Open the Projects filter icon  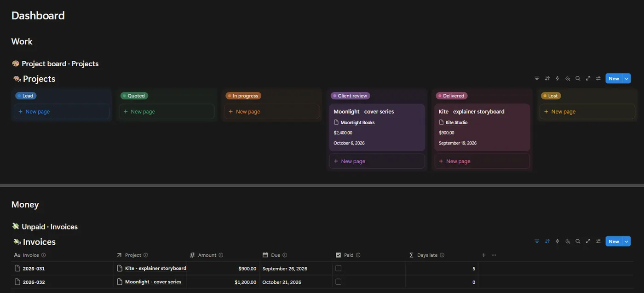pos(537,79)
